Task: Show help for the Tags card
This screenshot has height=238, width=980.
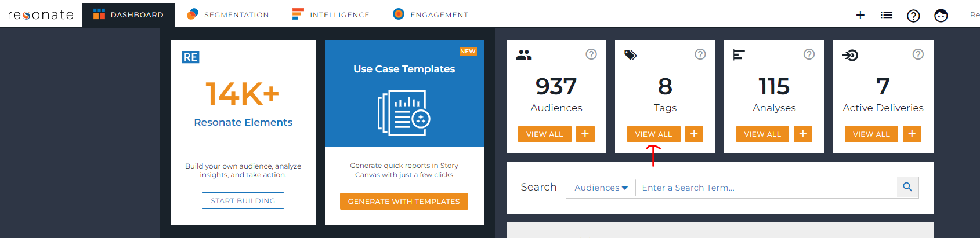Action: (x=700, y=54)
